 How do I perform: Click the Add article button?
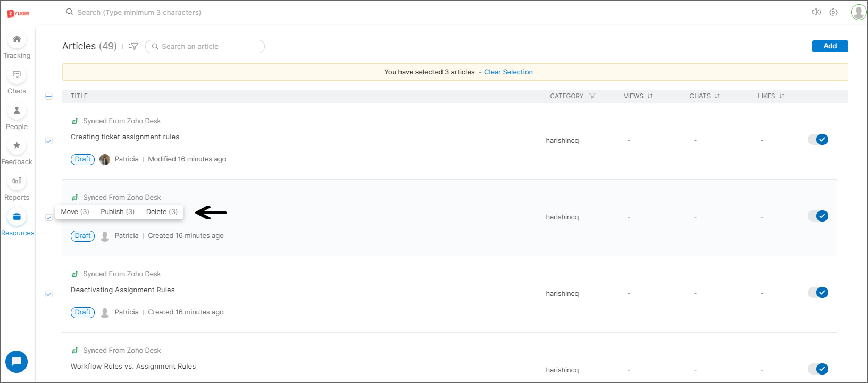point(830,46)
